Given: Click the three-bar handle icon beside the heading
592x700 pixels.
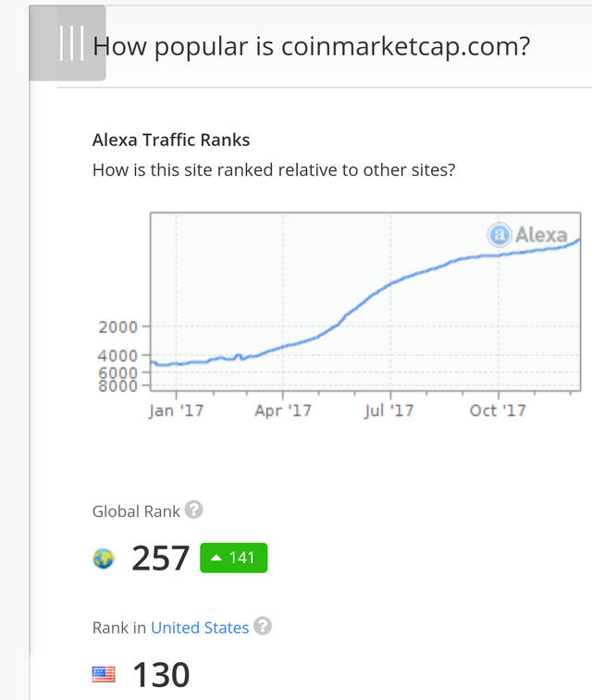Looking at the screenshot, I should click(x=71, y=43).
